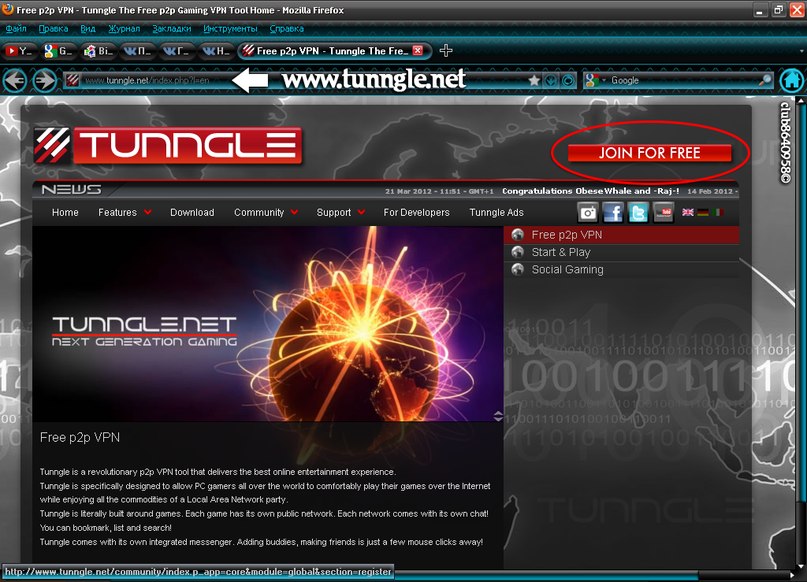The height and width of the screenshot is (582, 807).
Task: Open the new tab plus button
Action: coord(446,50)
